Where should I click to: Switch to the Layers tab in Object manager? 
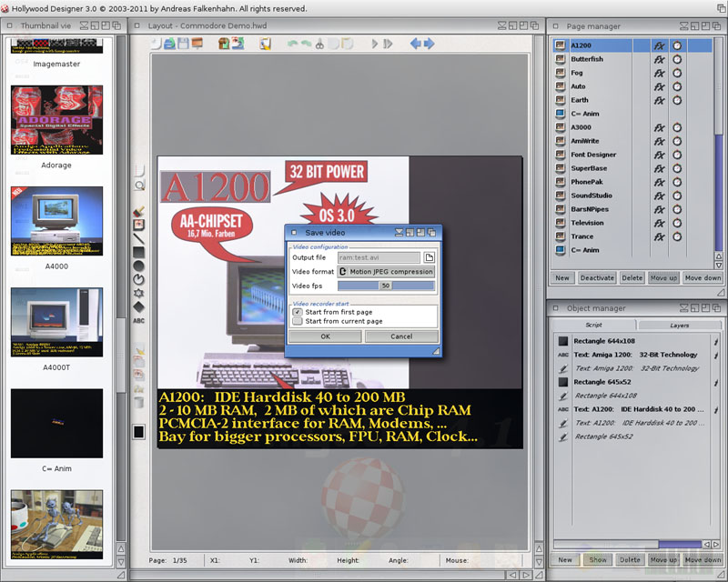(680, 326)
